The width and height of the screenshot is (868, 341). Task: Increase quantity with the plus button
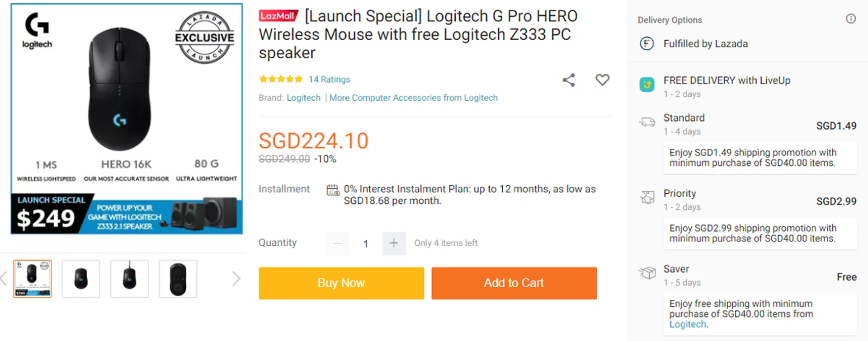[394, 243]
